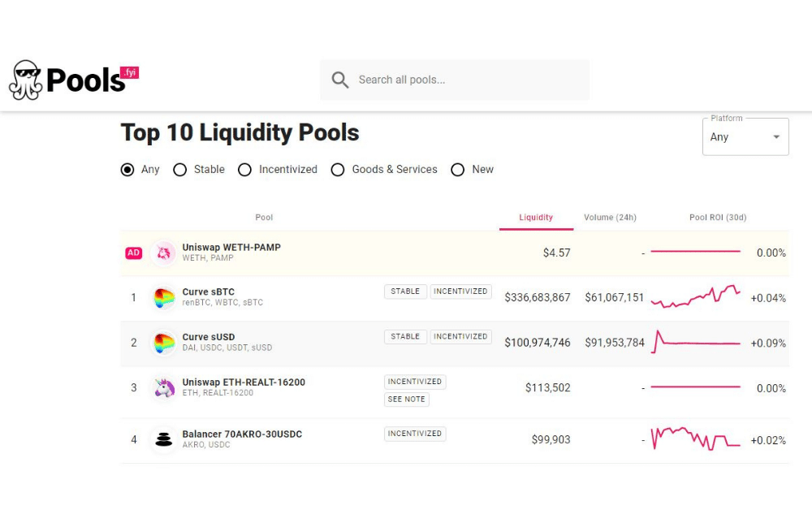Click volume value $91,953,784
Viewport: 812px width, 510px height.
click(x=615, y=343)
